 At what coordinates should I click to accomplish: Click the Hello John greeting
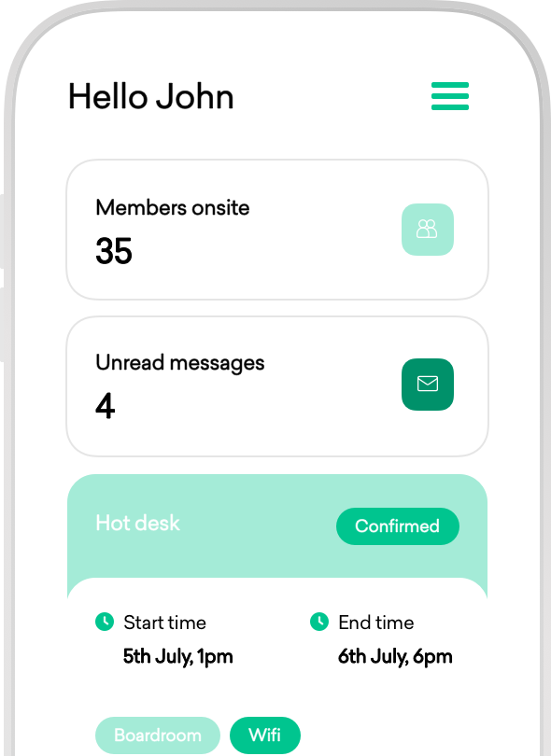coord(151,96)
